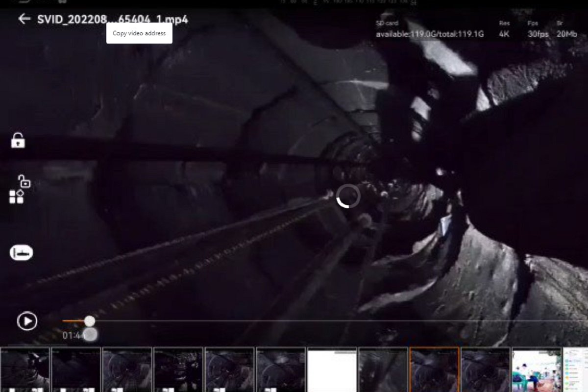Select the orange-highlighted thumbnail

click(434, 369)
